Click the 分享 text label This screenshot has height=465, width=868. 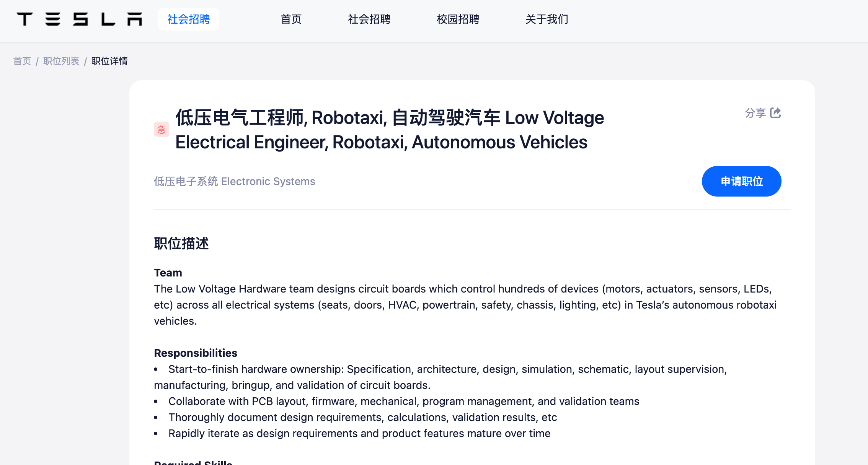pos(755,113)
